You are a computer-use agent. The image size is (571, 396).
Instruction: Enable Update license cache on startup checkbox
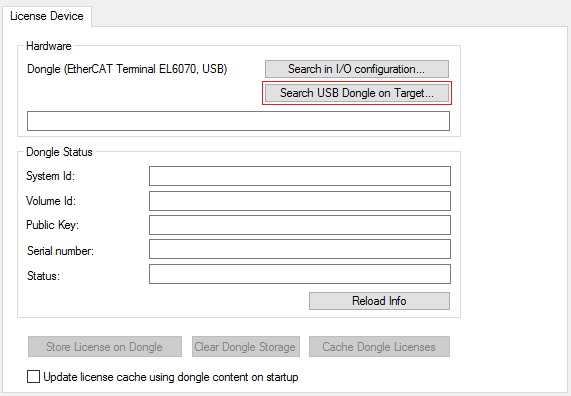pyautogui.click(x=34, y=377)
